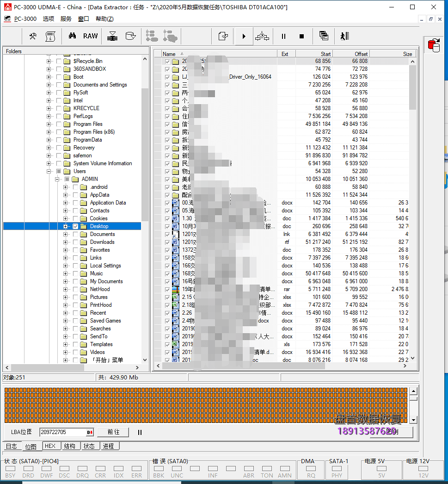Click the red arrow in LBA field
Viewport: 448px width, 484px height.
point(90,433)
